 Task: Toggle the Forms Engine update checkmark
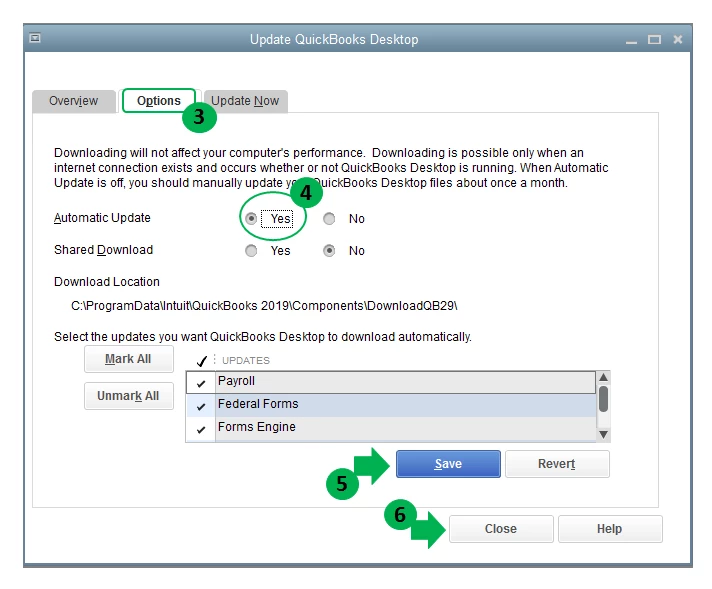coord(201,429)
